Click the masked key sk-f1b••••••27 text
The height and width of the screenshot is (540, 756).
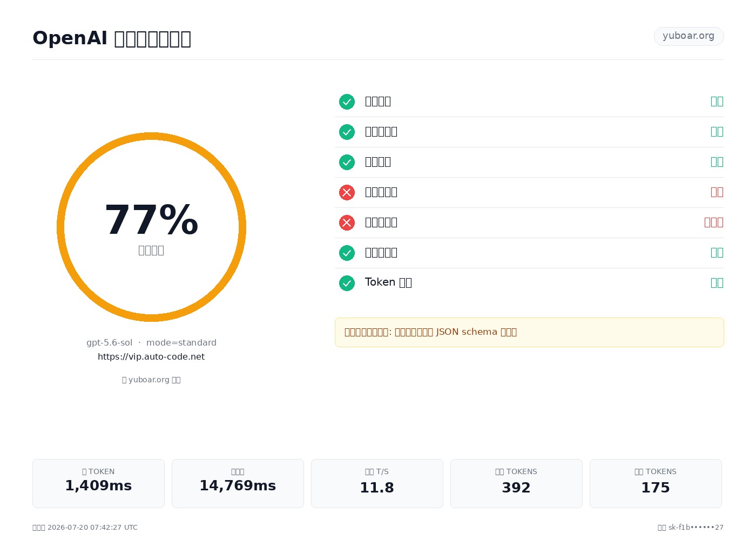696,528
